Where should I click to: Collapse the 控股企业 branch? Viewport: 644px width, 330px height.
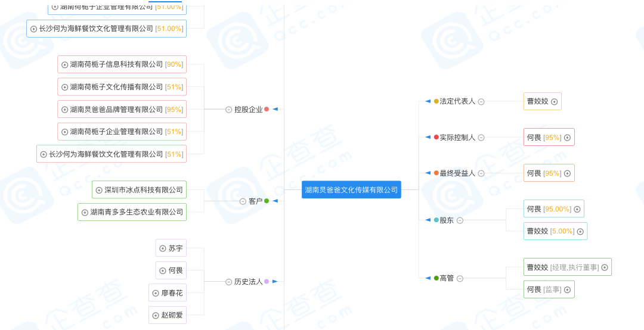229,110
